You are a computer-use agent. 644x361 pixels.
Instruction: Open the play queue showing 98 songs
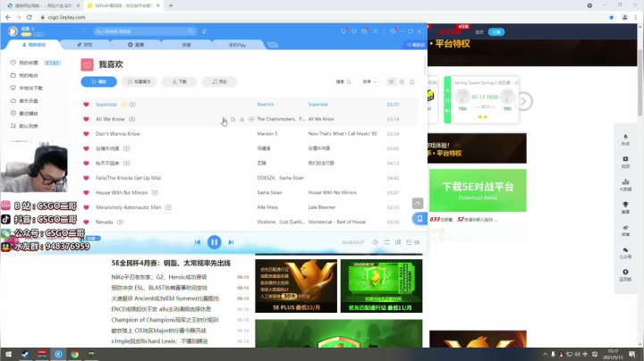point(412,242)
